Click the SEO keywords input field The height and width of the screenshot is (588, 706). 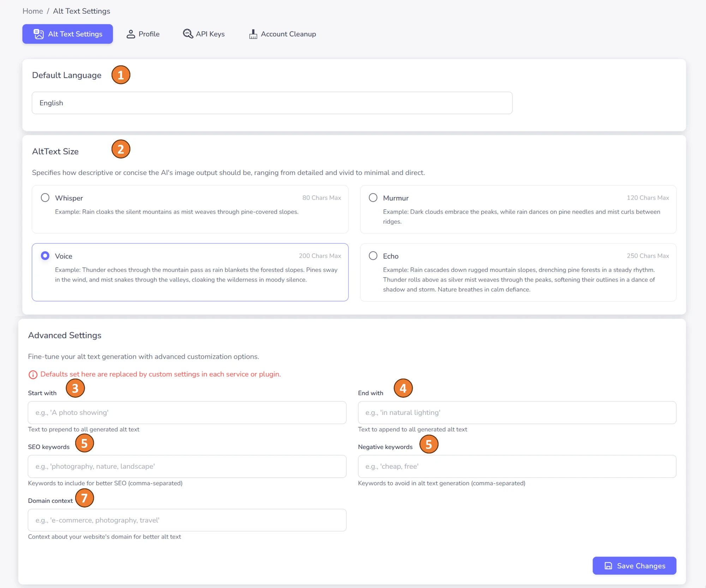[x=186, y=466]
